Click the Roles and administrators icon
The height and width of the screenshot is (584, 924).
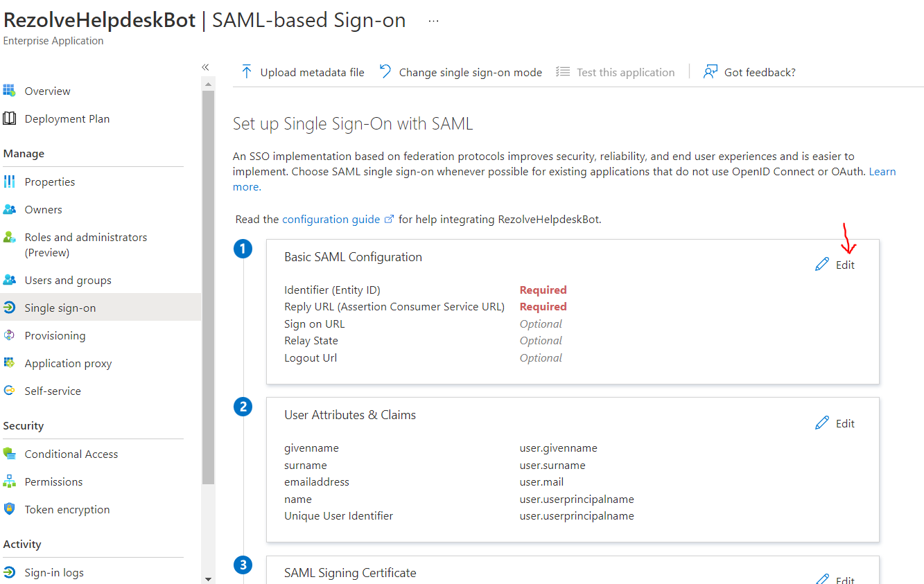tap(9, 237)
